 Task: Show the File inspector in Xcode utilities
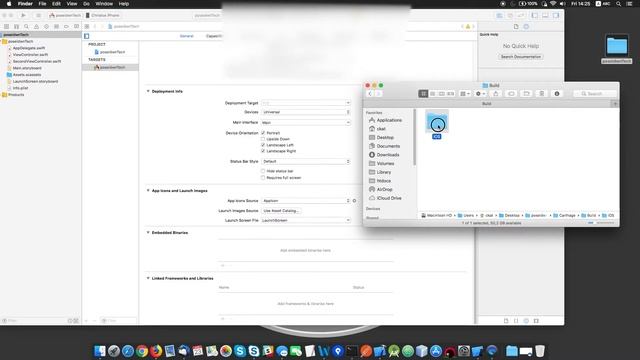(516, 27)
